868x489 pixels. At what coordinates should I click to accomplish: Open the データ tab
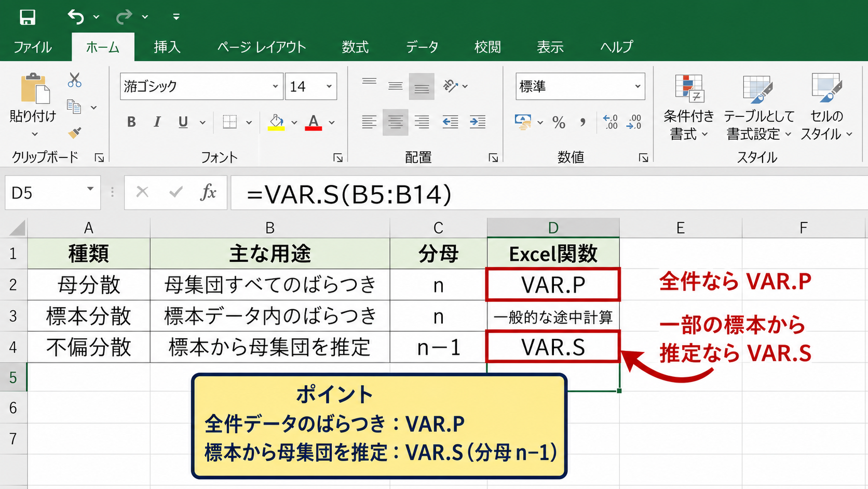[x=422, y=47]
